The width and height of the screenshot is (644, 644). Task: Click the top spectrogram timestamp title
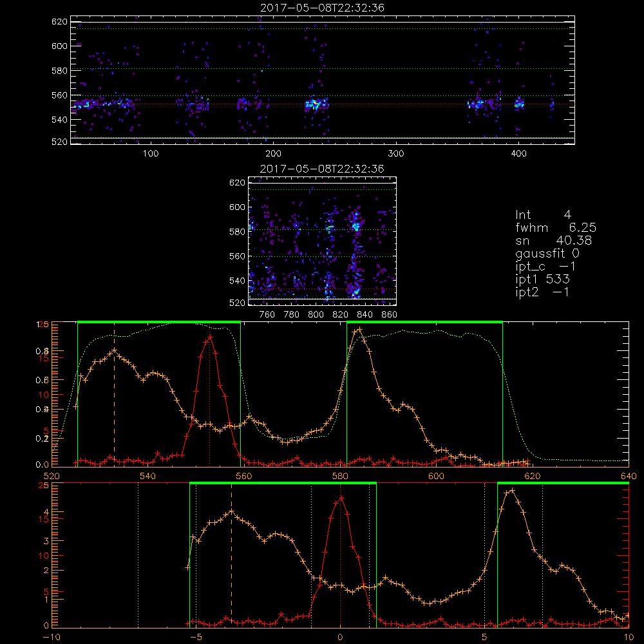[322, 8]
